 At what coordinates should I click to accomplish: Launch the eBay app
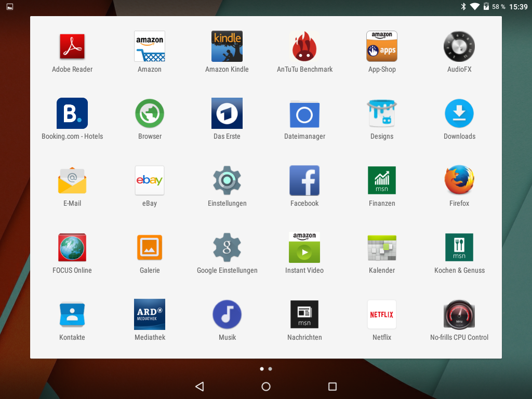pyautogui.click(x=150, y=180)
